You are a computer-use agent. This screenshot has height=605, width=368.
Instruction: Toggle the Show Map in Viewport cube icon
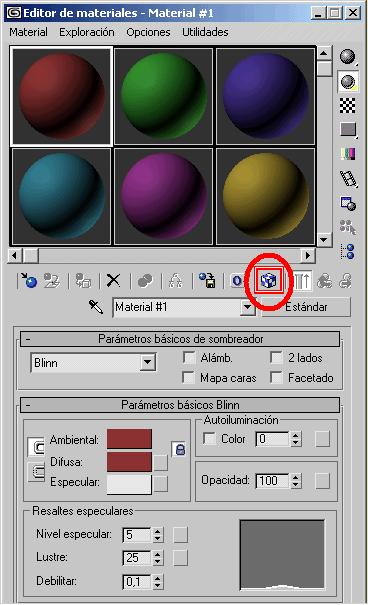point(269,281)
